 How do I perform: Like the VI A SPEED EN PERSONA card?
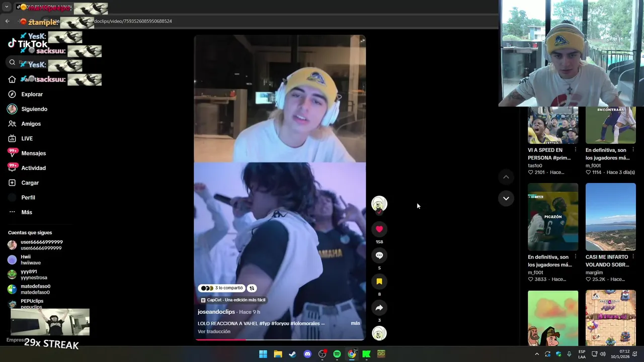[x=531, y=172]
